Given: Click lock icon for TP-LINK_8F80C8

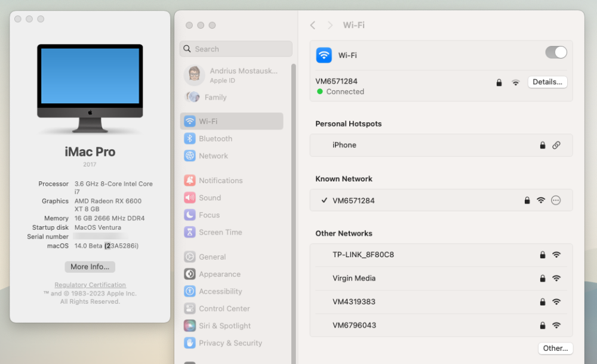Looking at the screenshot, I should [543, 255].
